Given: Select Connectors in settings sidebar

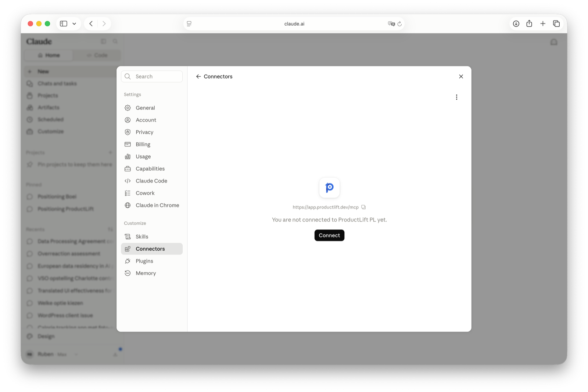Looking at the screenshot, I should (x=152, y=249).
